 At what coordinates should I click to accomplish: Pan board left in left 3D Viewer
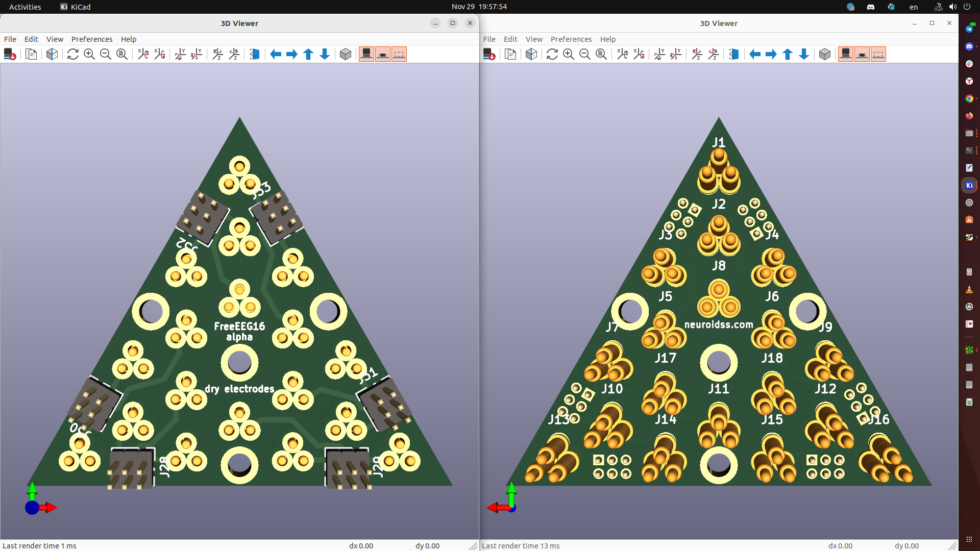(x=276, y=54)
